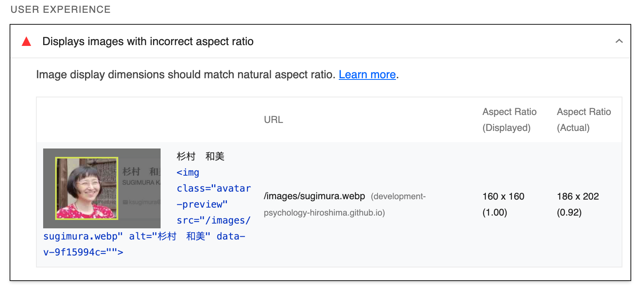The image size is (644, 293).
Task: Click the blue img code snippet
Action: click(188, 172)
